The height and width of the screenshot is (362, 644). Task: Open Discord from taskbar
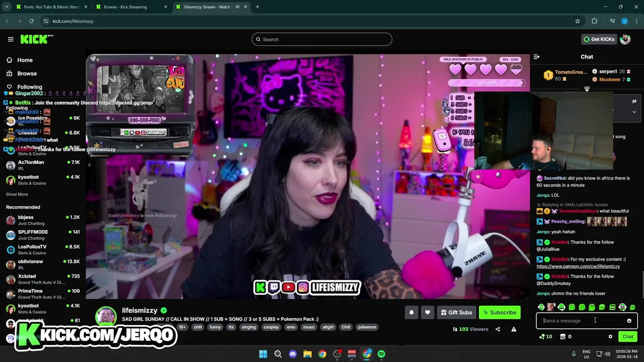tap(293, 354)
